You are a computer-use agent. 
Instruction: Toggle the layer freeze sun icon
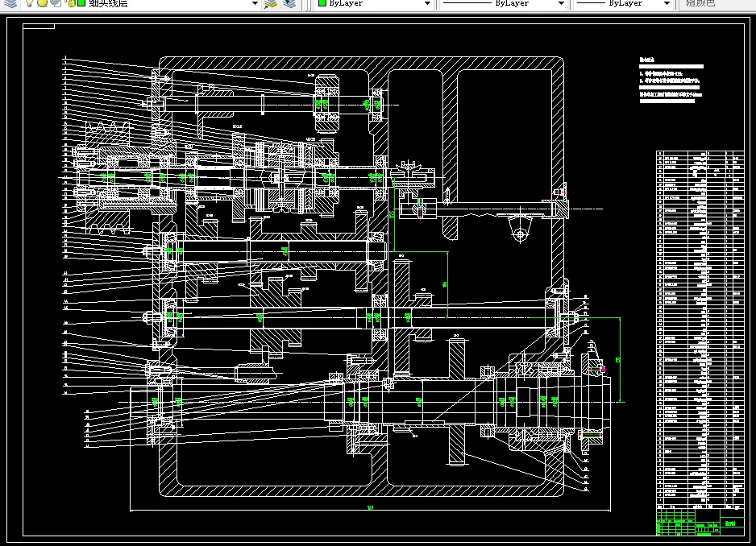coord(43,3)
